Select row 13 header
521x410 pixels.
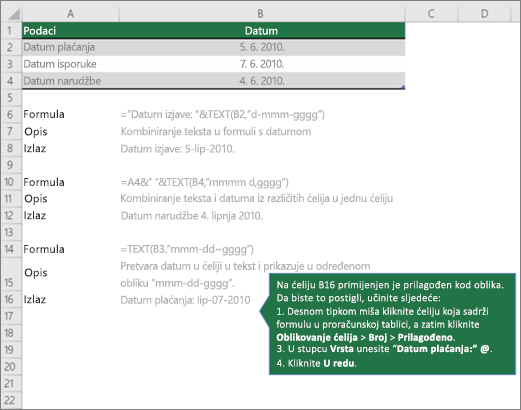pos(10,232)
